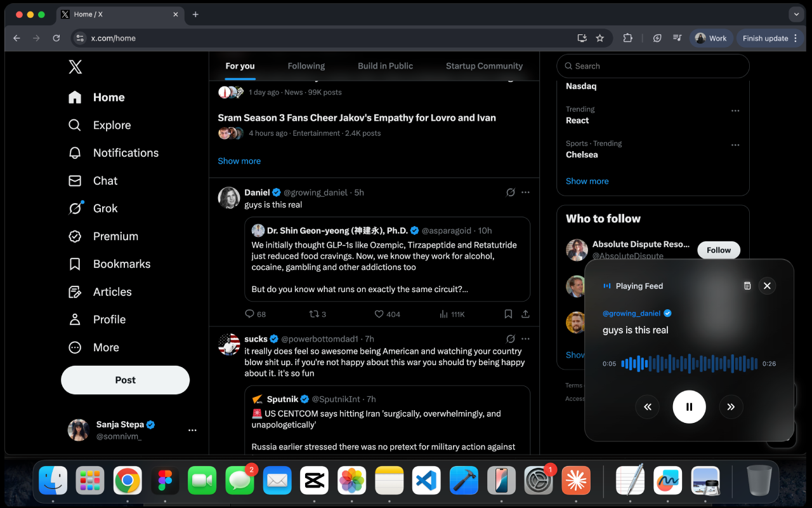Image resolution: width=812 pixels, height=508 pixels.
Task: Follow Absolute Dispute Reso account
Action: click(718, 250)
